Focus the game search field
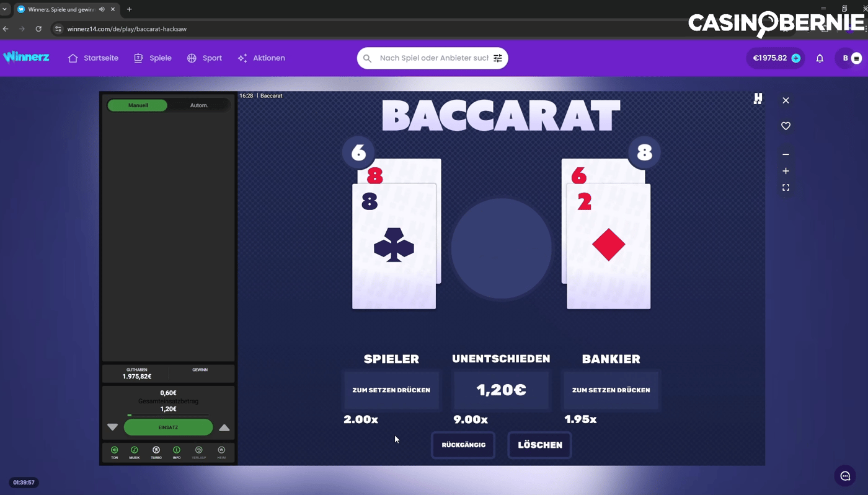868x495 pixels. 433,58
